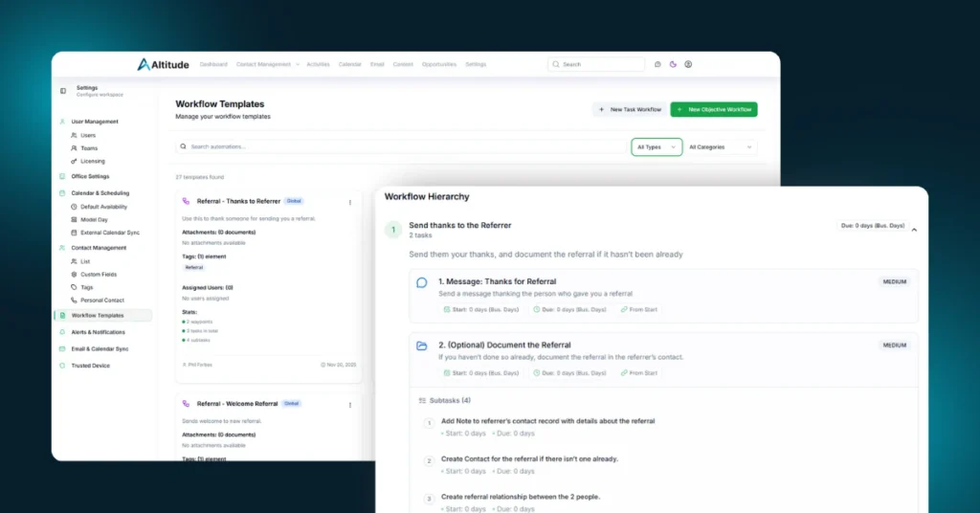The width and height of the screenshot is (980, 513).
Task: Open the Dashboard menu
Action: [213, 64]
